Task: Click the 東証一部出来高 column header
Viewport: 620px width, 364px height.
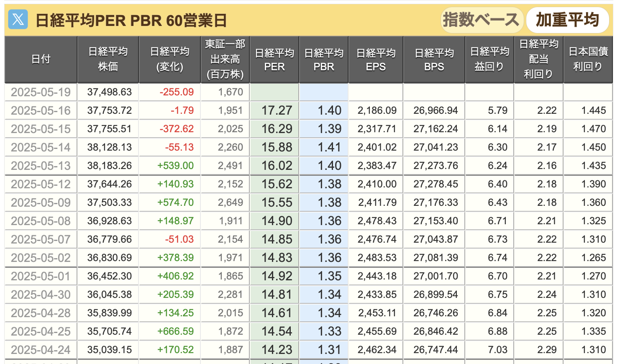Action: coord(225,59)
